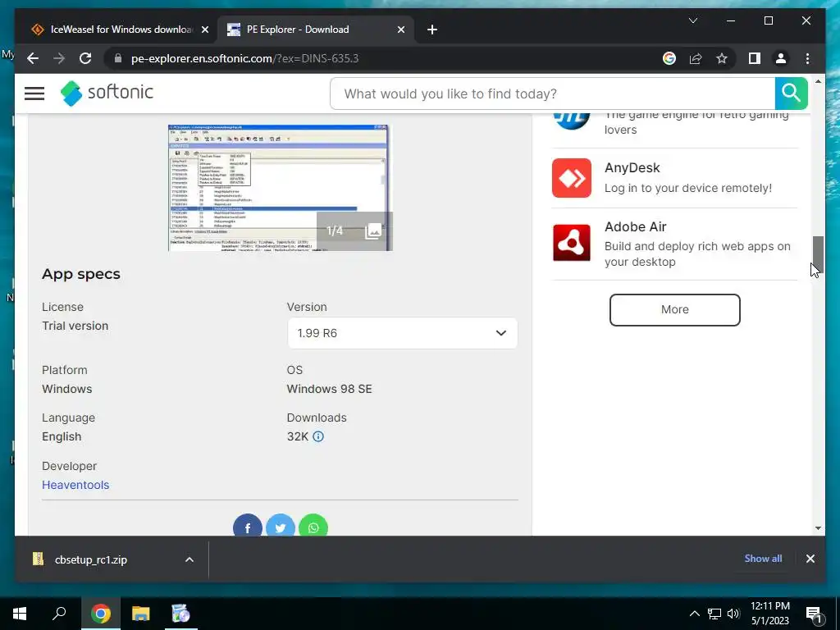Click the 'Trial version' license text
Screen dimensions: 840x630
tap(75, 326)
